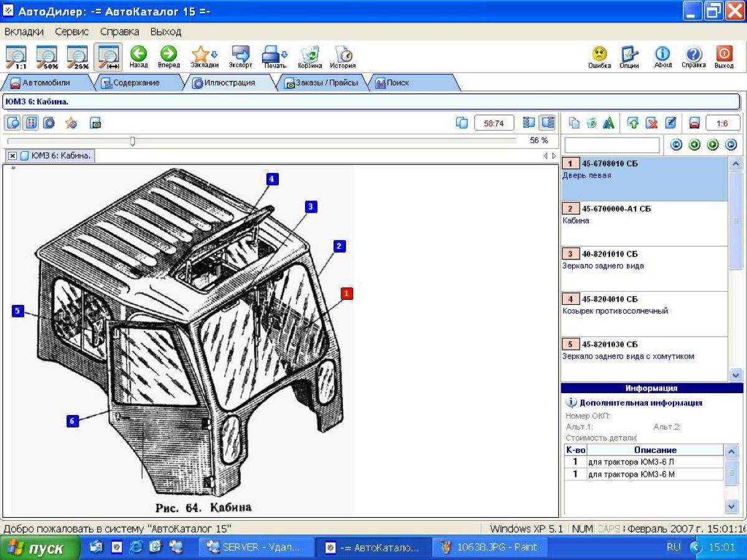Click callout marker 5 on the cabin drawing

[18, 311]
